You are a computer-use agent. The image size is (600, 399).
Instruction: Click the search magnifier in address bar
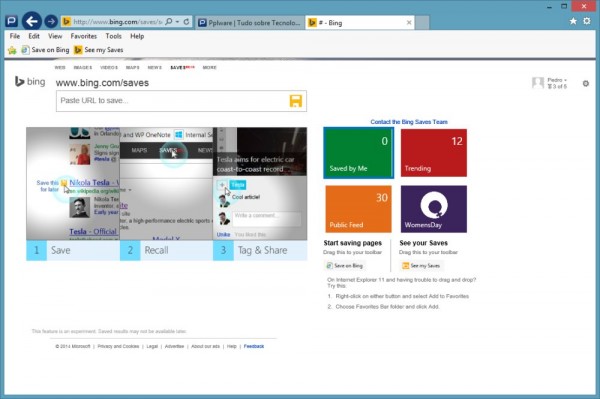tap(169, 22)
